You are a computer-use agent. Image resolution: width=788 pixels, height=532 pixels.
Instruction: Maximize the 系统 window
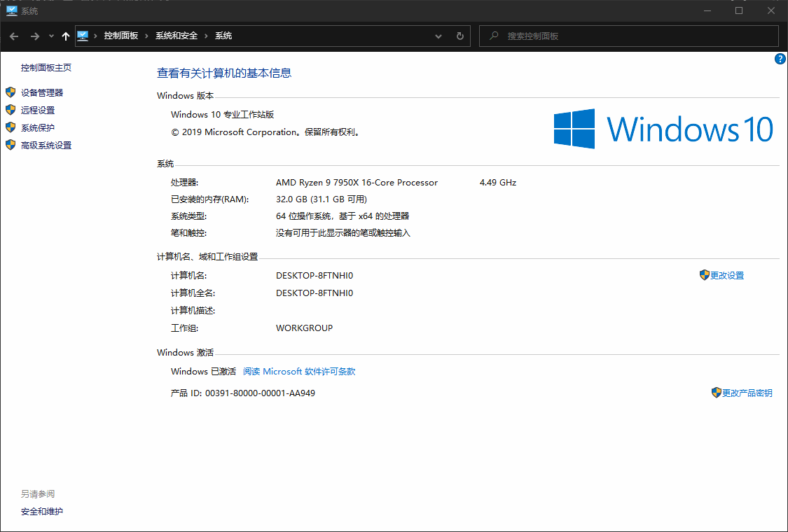tap(739, 10)
